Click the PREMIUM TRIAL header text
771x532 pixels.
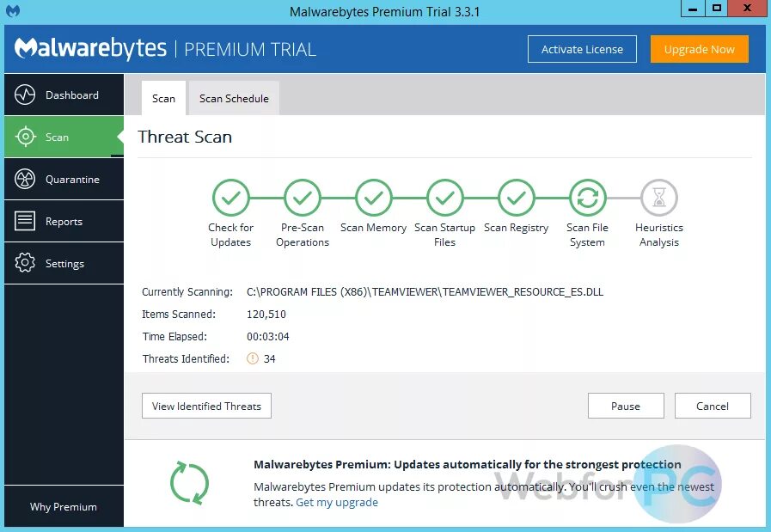(x=250, y=49)
